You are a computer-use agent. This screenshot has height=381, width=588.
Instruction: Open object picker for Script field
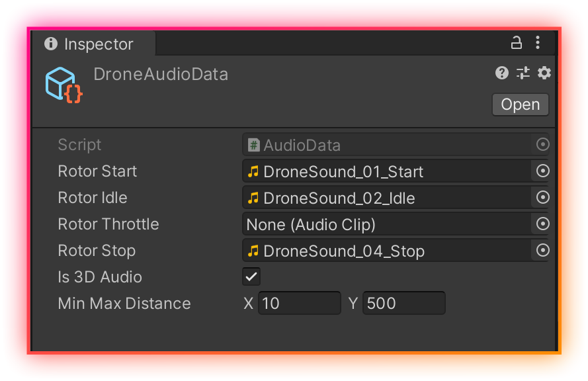(542, 145)
